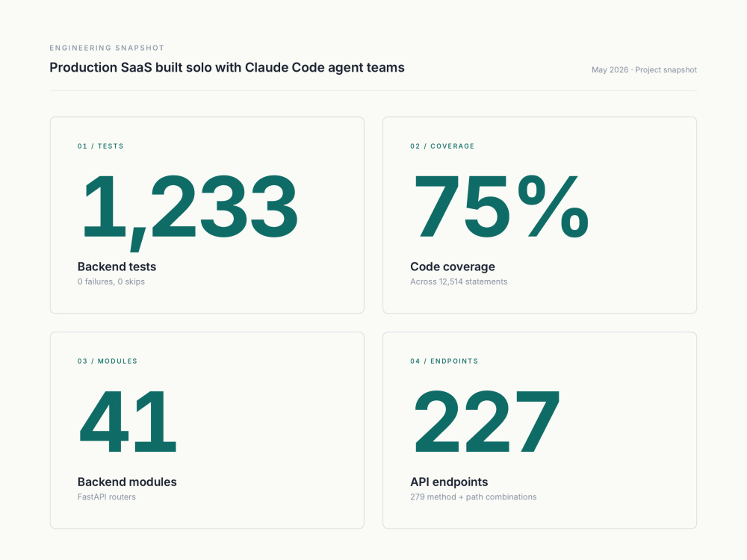Click the '04 / ENDPOINTS' card label
The image size is (747, 560).
pos(444,361)
